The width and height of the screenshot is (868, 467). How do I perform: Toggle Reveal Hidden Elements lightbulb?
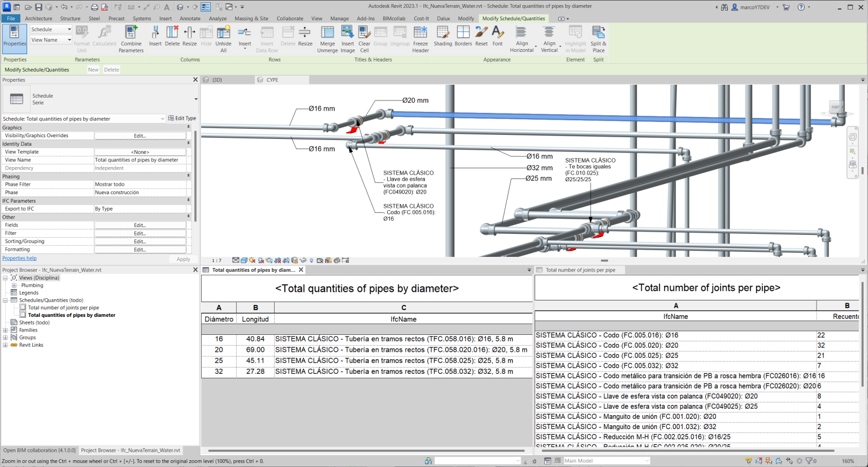tap(311, 260)
